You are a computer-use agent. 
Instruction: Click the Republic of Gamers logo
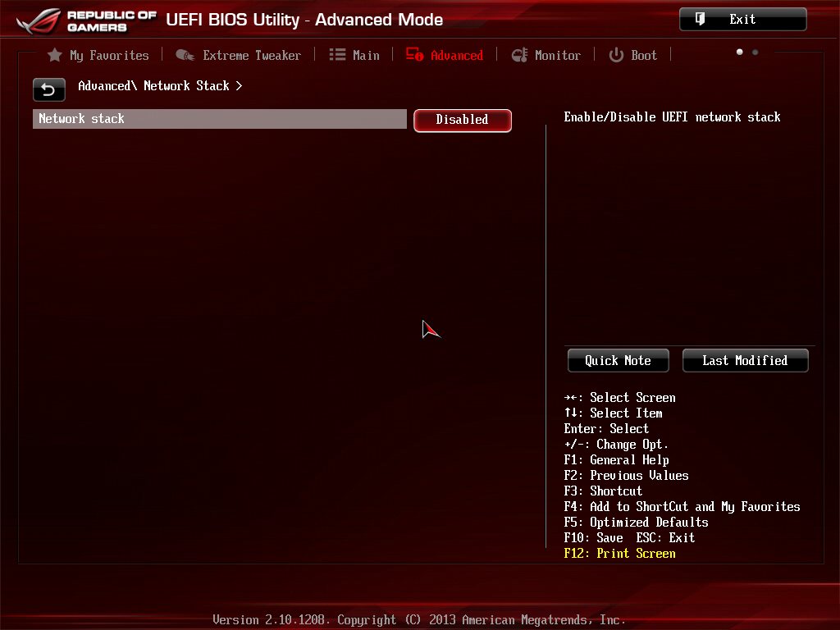pyautogui.click(x=87, y=21)
